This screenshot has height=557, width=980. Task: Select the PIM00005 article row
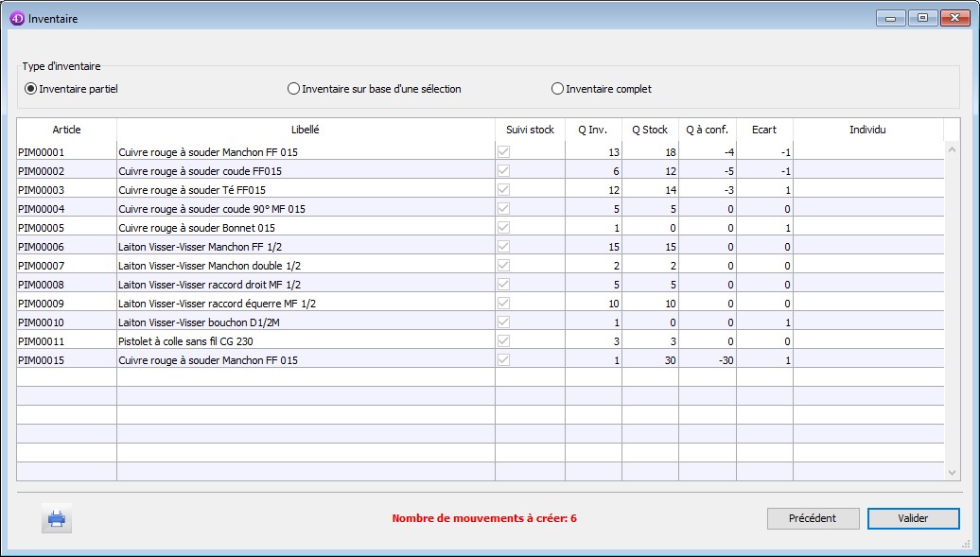[x=66, y=228]
